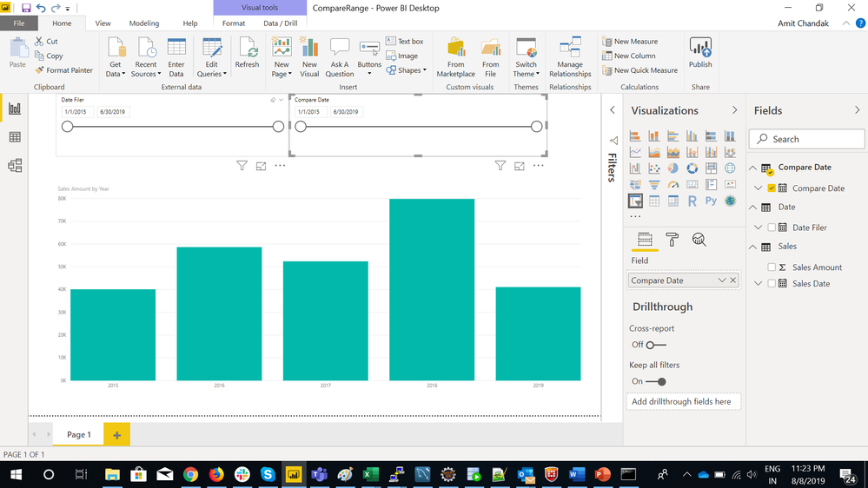Turn off Keep all filters toggle
The image size is (868, 488).
655,381
